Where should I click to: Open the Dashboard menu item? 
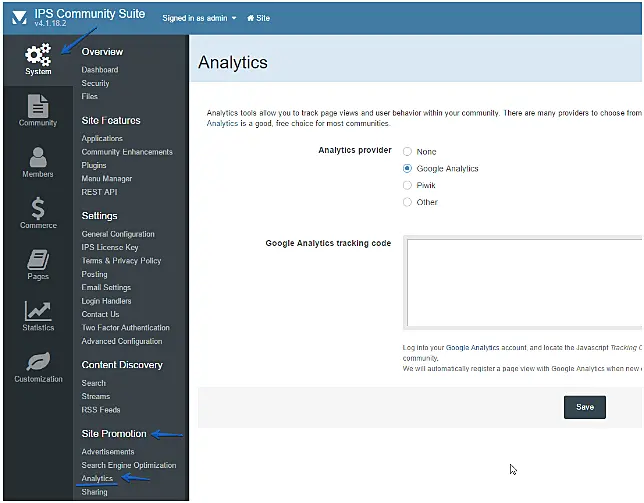(x=100, y=70)
